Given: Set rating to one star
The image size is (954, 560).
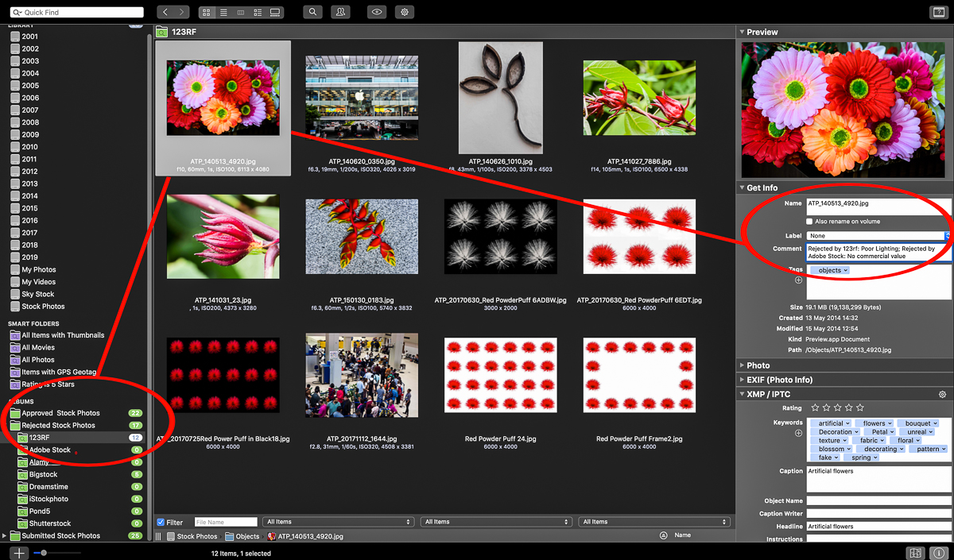Looking at the screenshot, I should 815,408.
